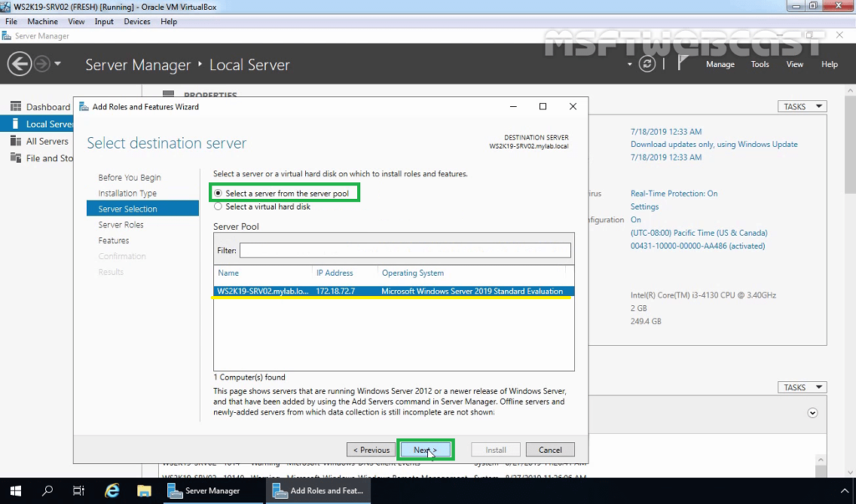
Task: Click the File and Storage Services icon
Action: [x=15, y=158]
